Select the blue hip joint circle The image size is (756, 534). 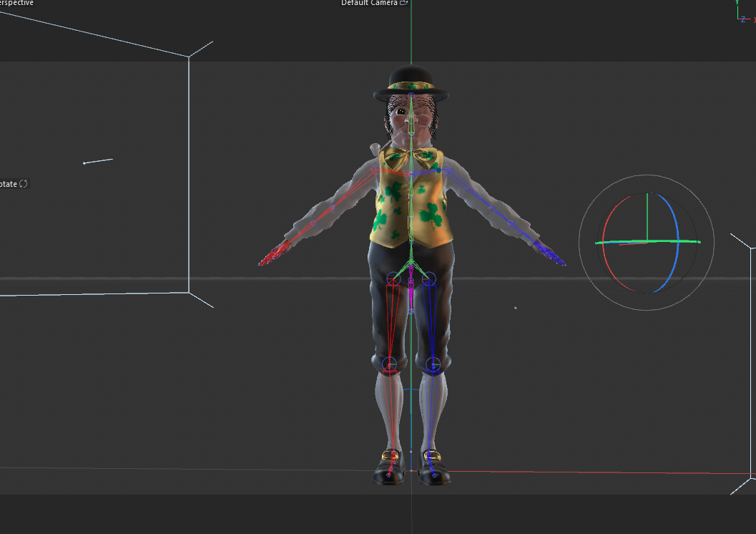pyautogui.click(x=429, y=278)
